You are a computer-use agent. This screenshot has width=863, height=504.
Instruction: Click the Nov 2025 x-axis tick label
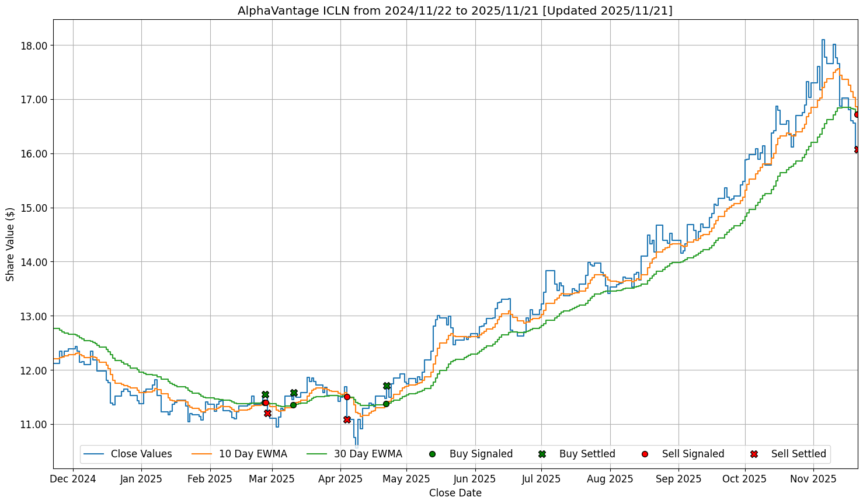813,479
